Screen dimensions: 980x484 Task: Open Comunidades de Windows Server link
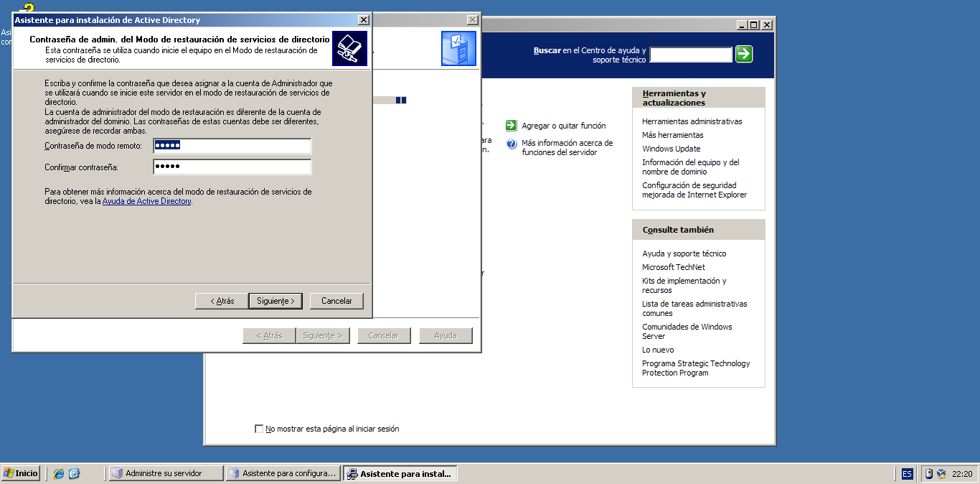tap(687, 331)
